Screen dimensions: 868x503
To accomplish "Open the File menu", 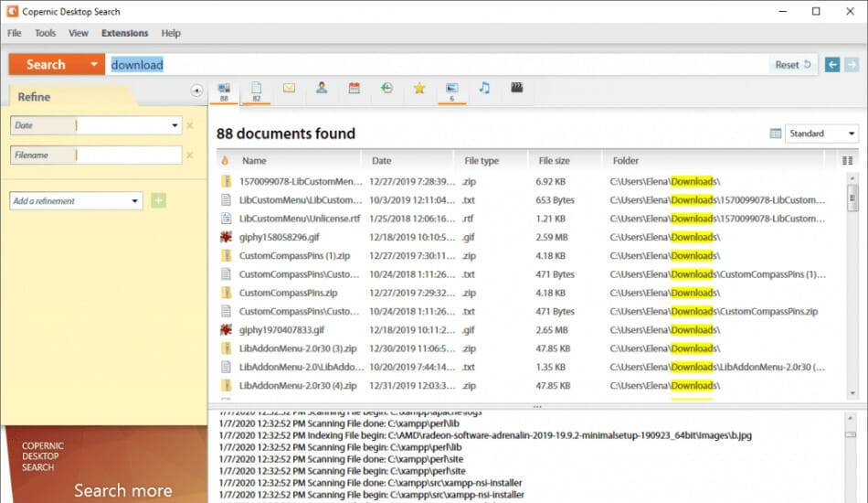I will point(15,33).
